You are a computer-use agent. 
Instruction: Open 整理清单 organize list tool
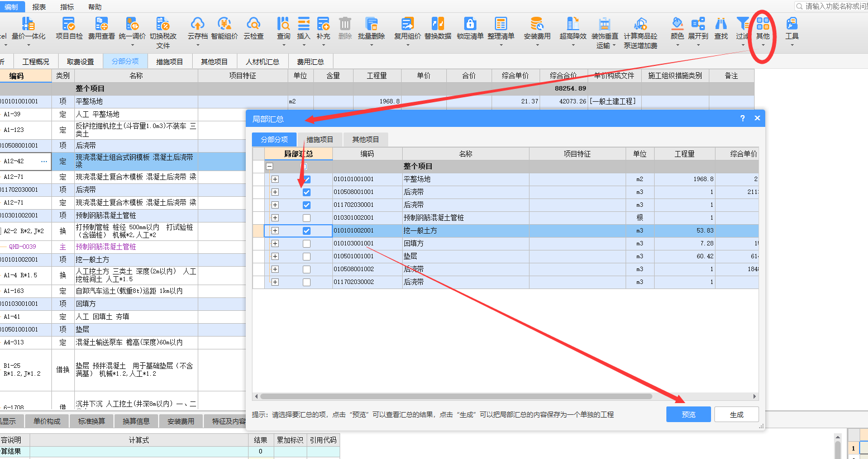click(x=501, y=28)
